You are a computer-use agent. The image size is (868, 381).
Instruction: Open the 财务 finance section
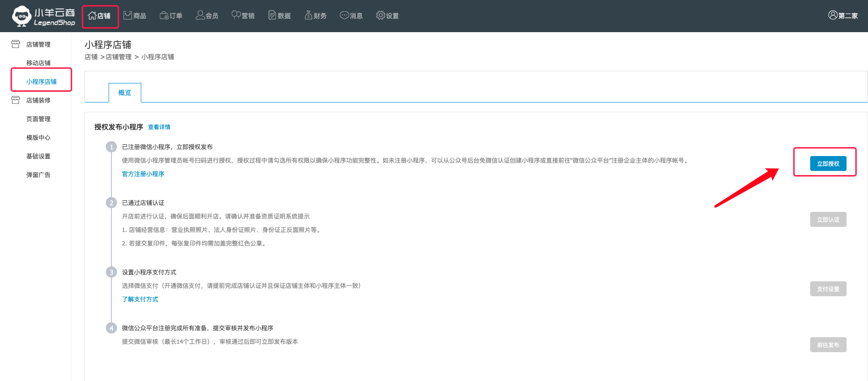click(x=316, y=16)
